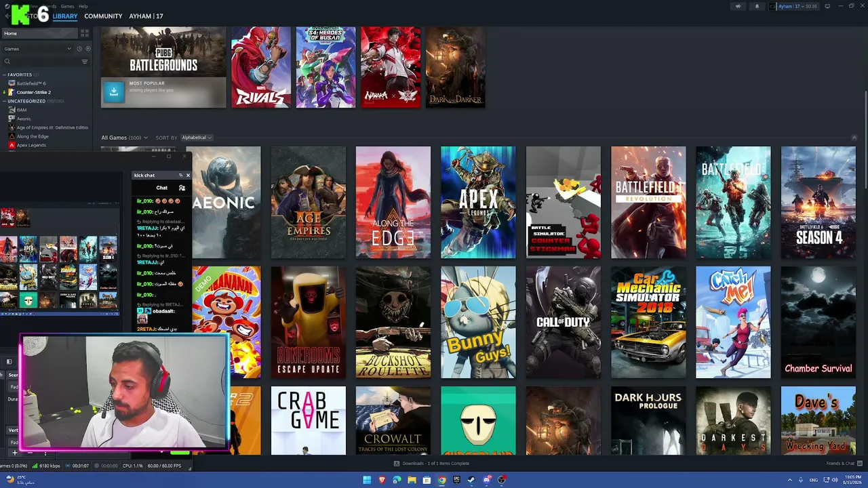
Task: Open the Apex Legends game cover
Action: pyautogui.click(x=478, y=202)
